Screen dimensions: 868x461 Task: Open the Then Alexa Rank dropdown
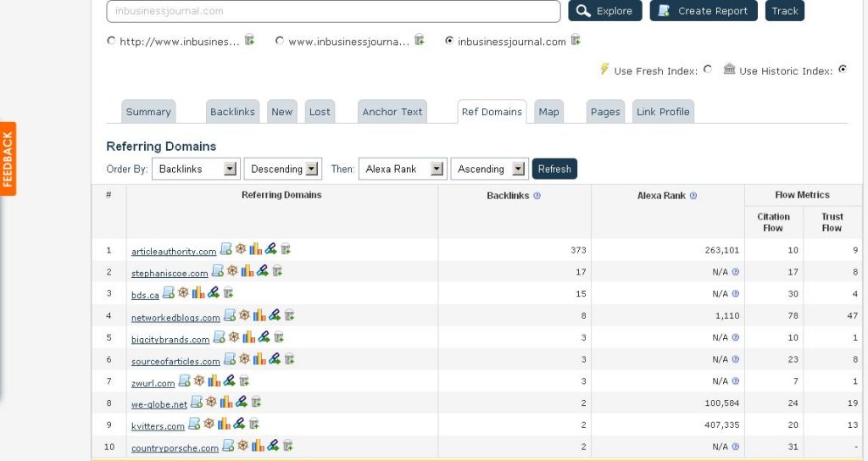pyautogui.click(x=402, y=169)
